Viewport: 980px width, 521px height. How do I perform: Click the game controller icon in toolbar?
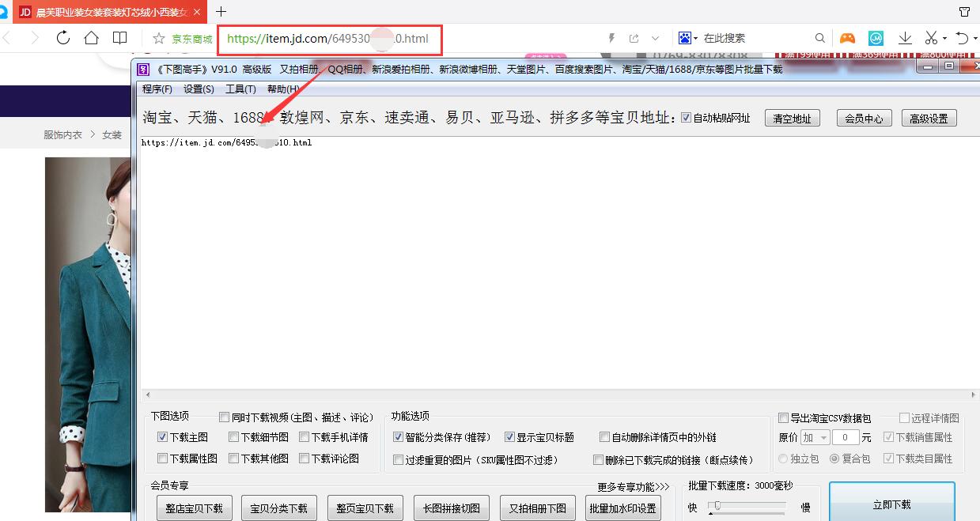click(847, 37)
